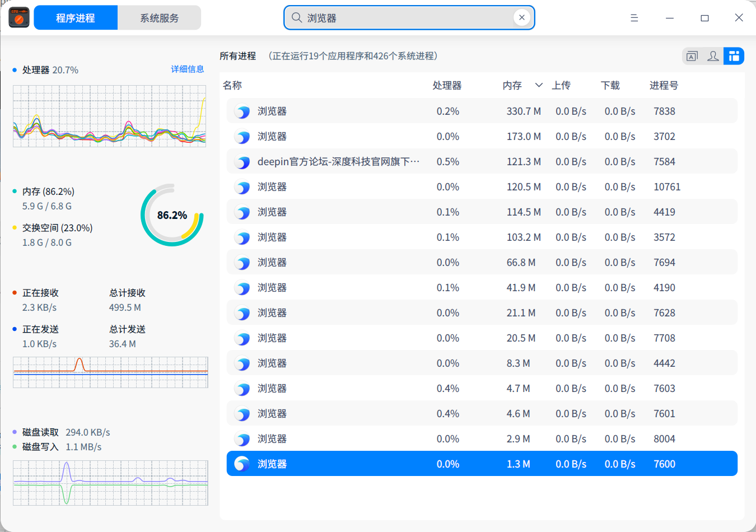The width and height of the screenshot is (756, 532).
Task: Switch to the 系统服务 tab
Action: tap(159, 17)
